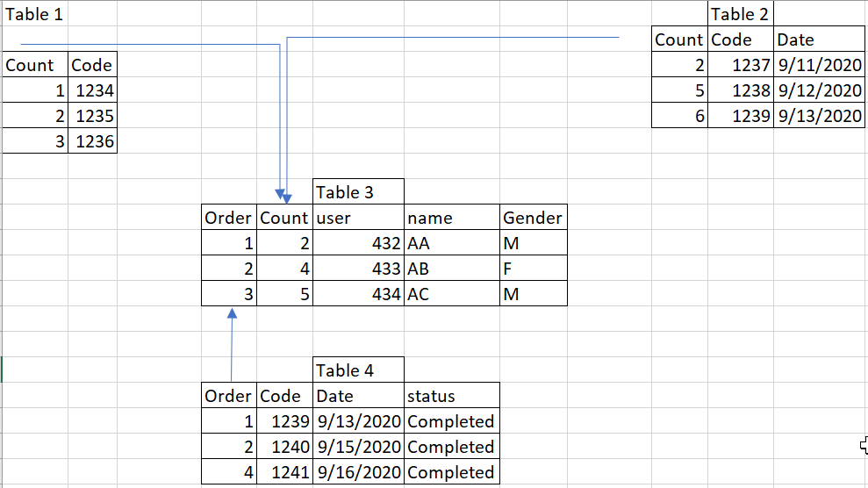The height and width of the screenshot is (488, 868).
Task: Click cell containing 1237
Action: [740, 65]
